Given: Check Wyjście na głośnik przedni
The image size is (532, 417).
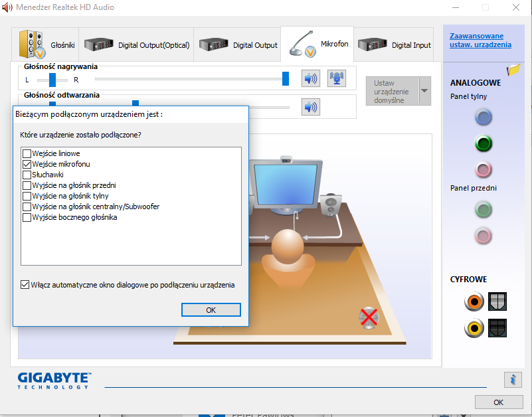Looking at the screenshot, I should (x=27, y=185).
